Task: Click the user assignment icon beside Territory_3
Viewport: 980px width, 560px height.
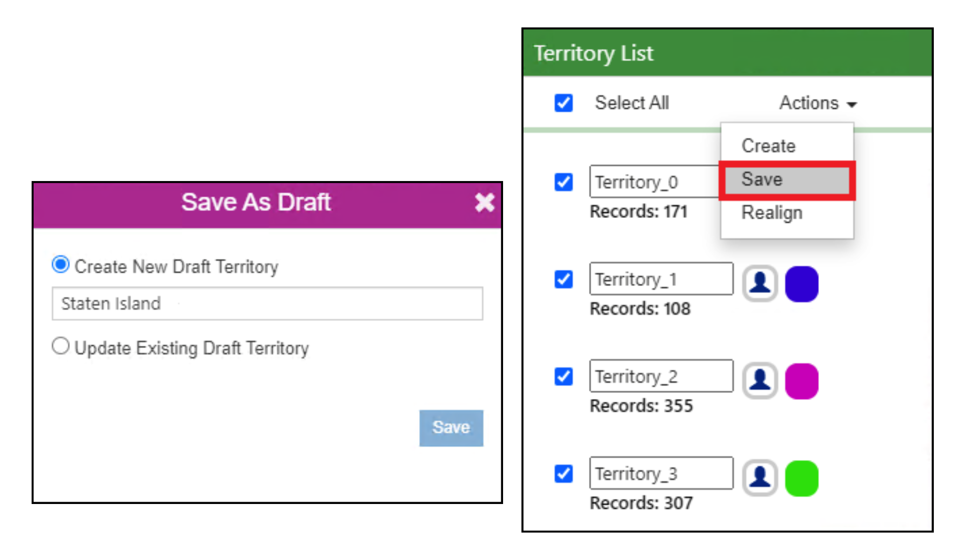Action: click(x=759, y=477)
